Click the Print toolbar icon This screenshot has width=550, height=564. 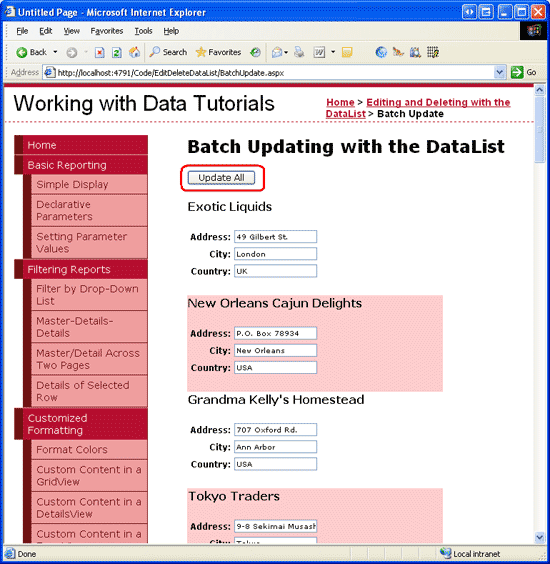tap(299, 53)
